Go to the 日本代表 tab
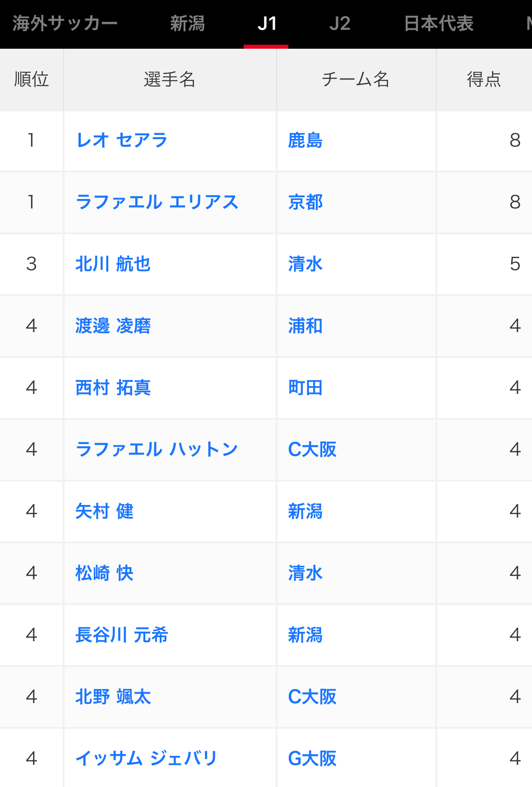This screenshot has height=787, width=532. point(439,23)
